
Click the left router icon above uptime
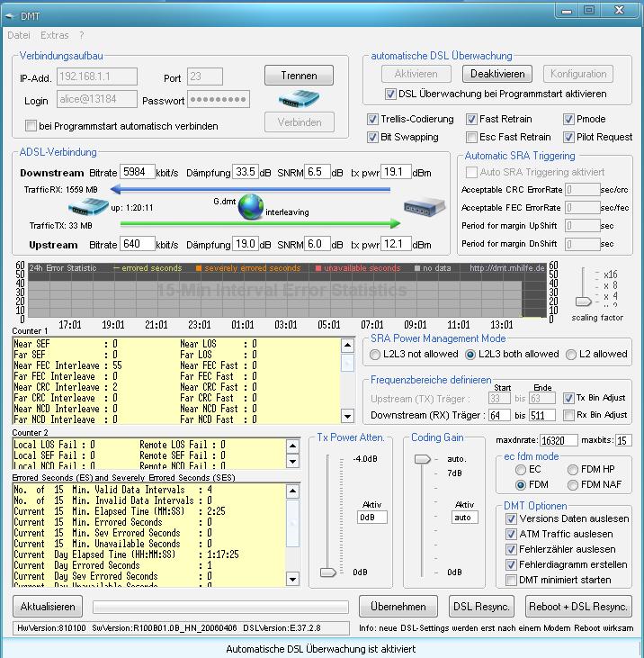[x=88, y=208]
